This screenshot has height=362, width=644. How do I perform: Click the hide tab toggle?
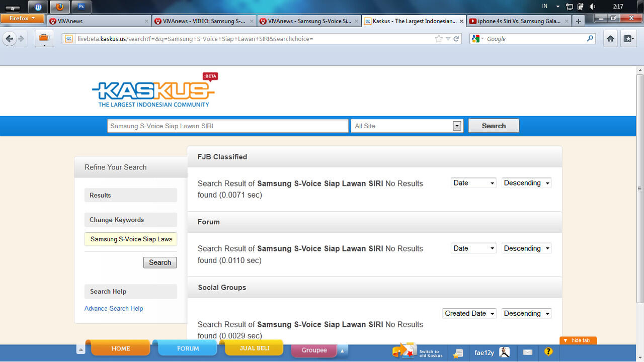pos(578,340)
